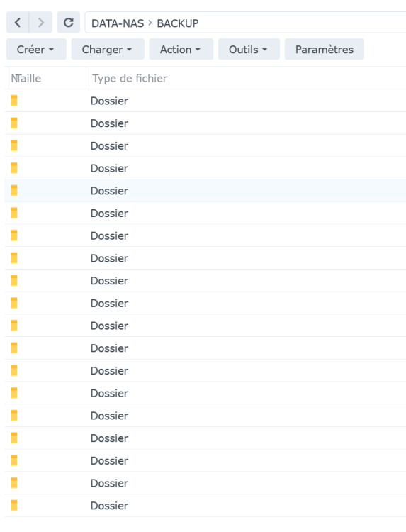The image size is (406, 532).
Task: Refresh the folder listing
Action: point(69,23)
